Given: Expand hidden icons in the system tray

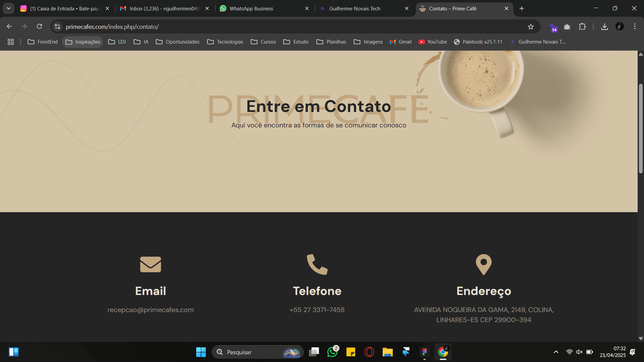Looking at the screenshot, I should tap(556, 352).
